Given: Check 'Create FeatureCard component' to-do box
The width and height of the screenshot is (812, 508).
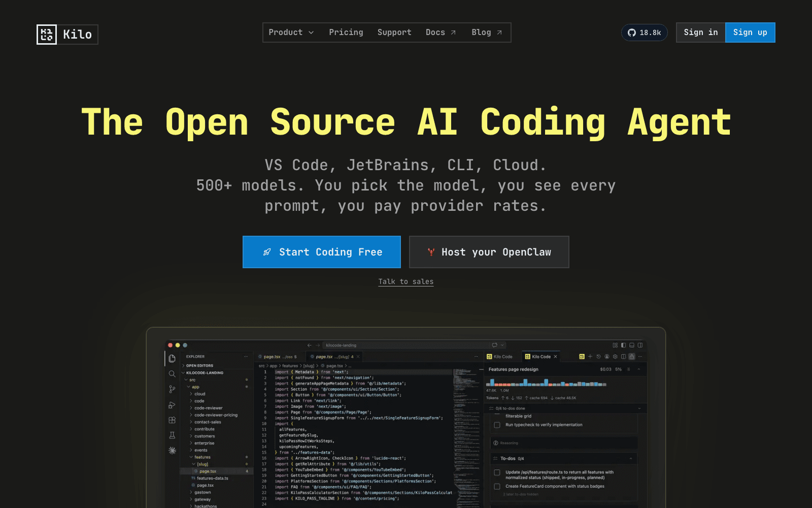Looking at the screenshot, I should tap(497, 486).
